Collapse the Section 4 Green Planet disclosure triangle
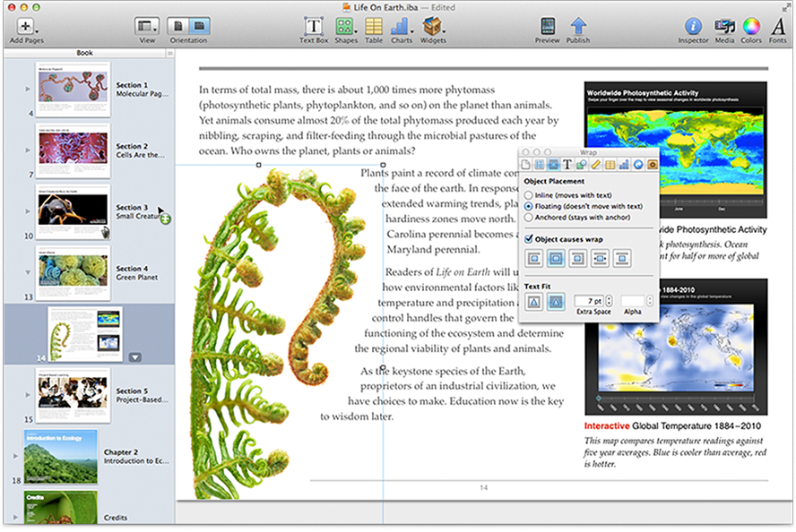Viewport: 796px width, 532px height. click(29, 272)
